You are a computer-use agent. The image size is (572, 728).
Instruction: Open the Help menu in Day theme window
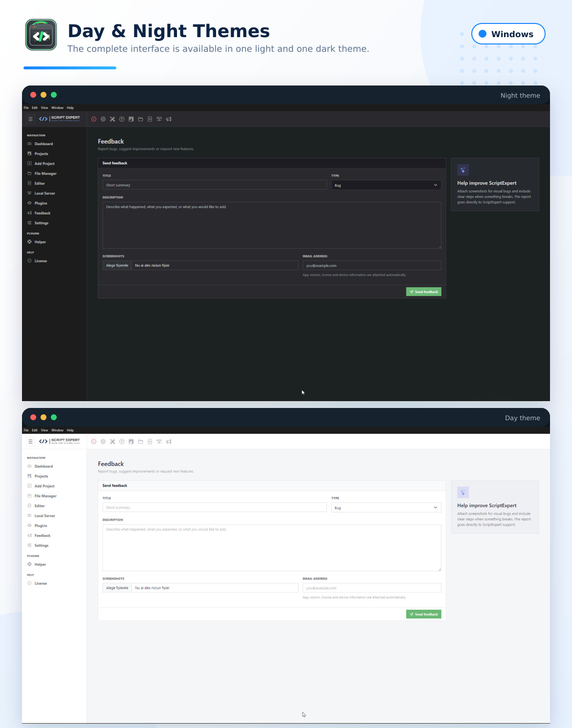[x=70, y=430]
